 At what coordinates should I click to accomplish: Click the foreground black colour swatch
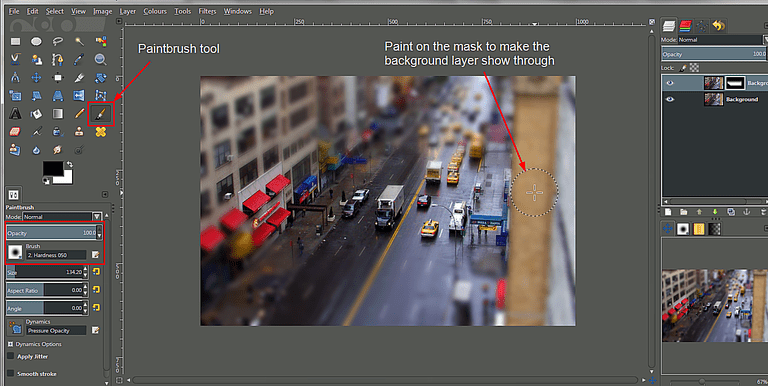[x=52, y=169]
